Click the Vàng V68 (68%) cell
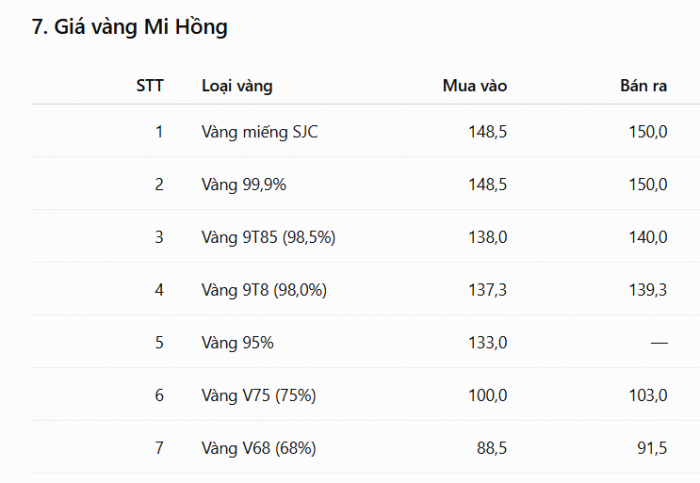The width and height of the screenshot is (700, 483). coord(258,448)
